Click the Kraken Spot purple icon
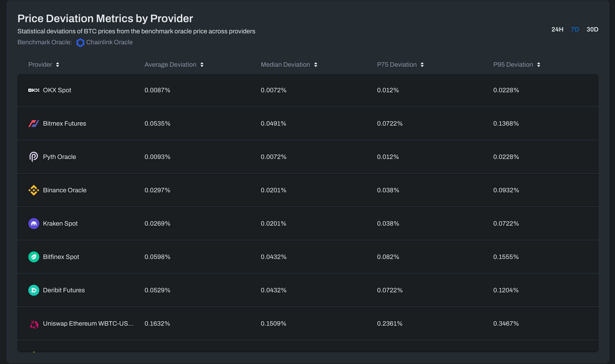615x364 pixels. point(34,224)
